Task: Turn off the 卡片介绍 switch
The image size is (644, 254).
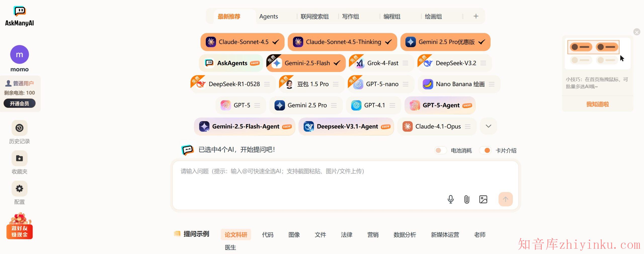Action: tap(485, 150)
